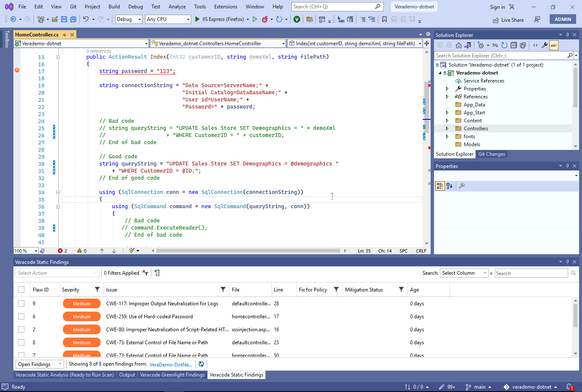The image size is (582, 392).
Task: Click the ADMIN button
Action: (x=563, y=19)
